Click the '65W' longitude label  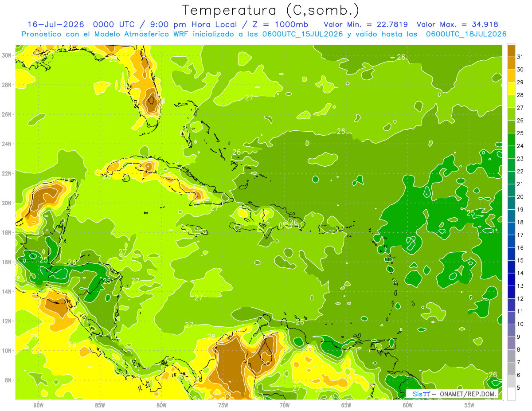click(346, 405)
